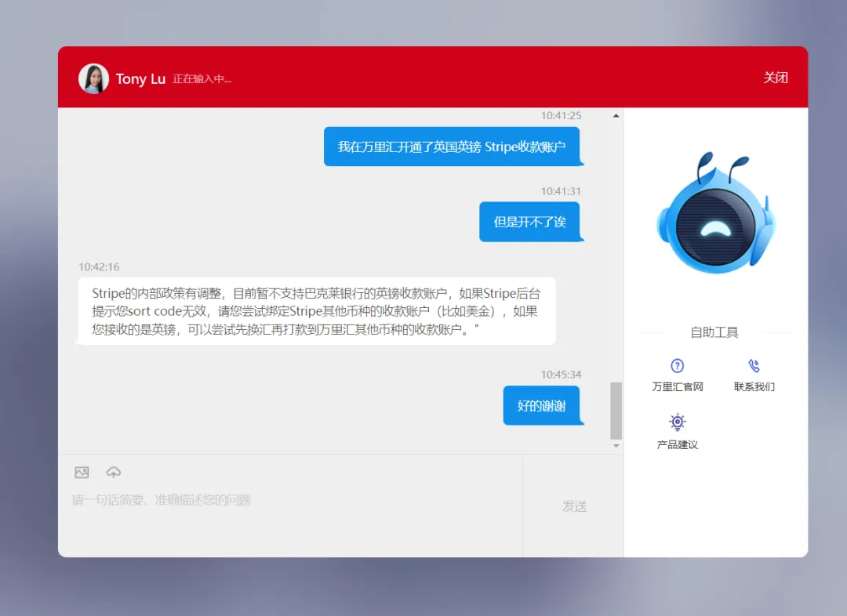
Task: Click the 好的谢谢 message bubble
Action: point(542,405)
